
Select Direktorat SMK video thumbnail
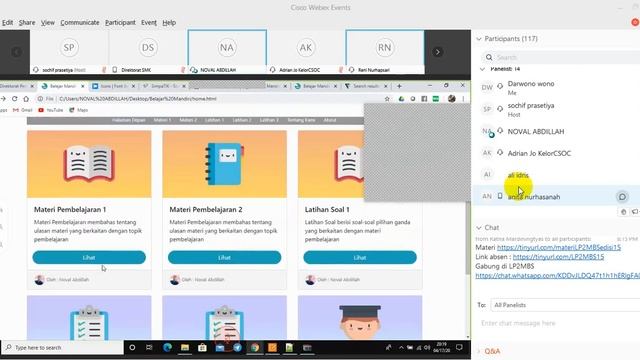(x=148, y=52)
